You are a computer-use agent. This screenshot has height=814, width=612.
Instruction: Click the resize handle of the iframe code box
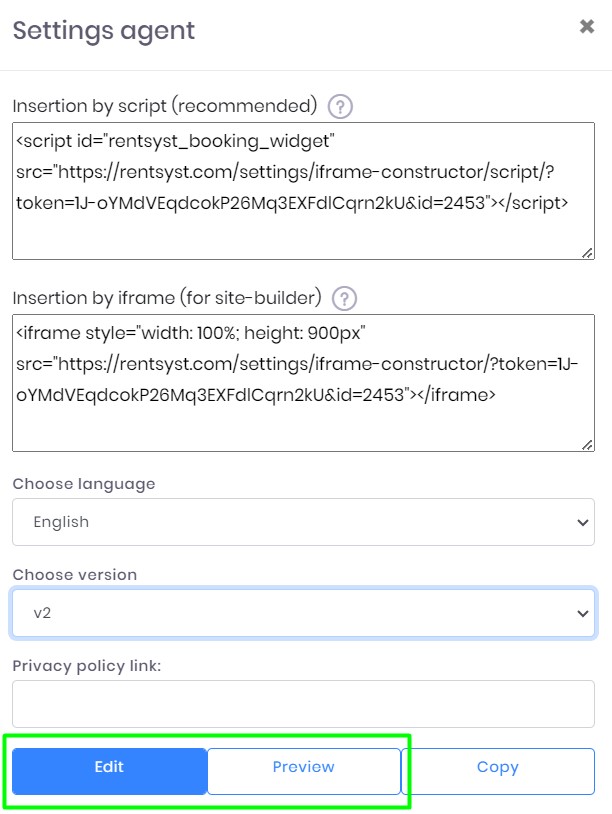(x=587, y=444)
